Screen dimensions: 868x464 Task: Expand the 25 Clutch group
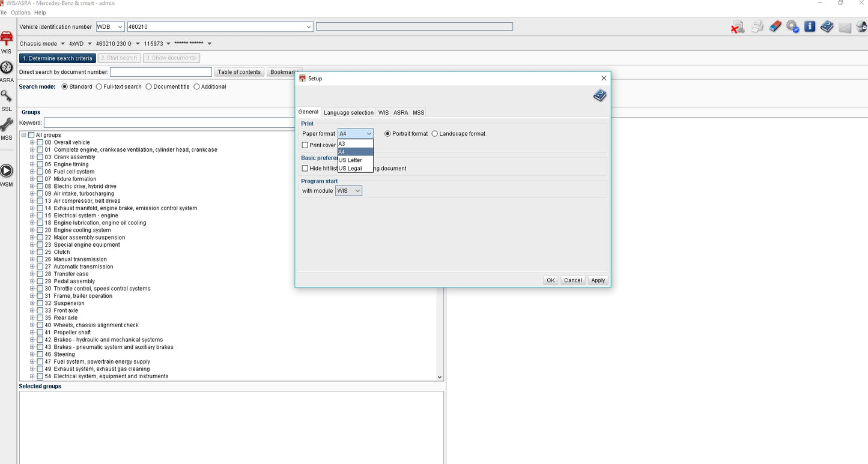(32, 252)
